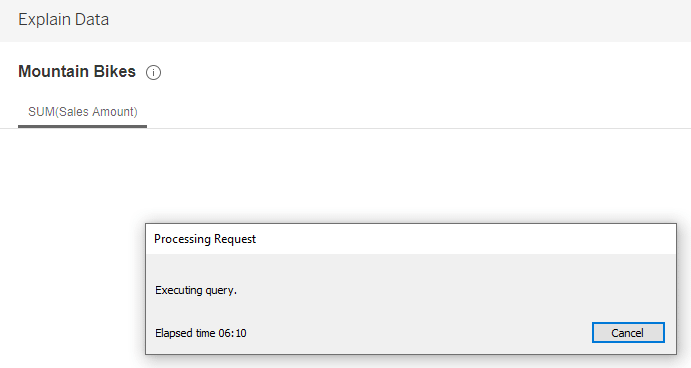Click the elapsed timer reading 06:10
The height and width of the screenshot is (368, 691).
pos(232,333)
